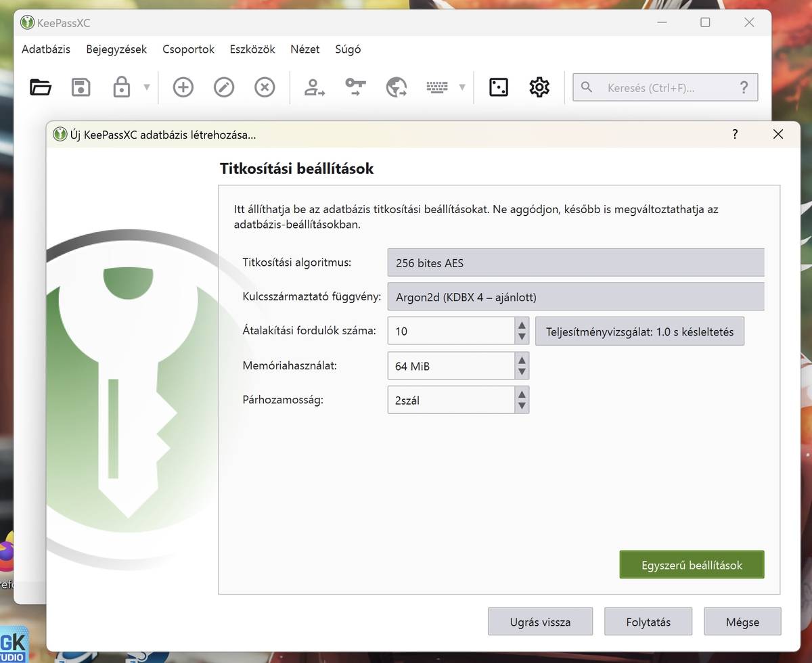The image size is (812, 663).
Task: Copy password key icon in toolbar
Action: pos(355,87)
